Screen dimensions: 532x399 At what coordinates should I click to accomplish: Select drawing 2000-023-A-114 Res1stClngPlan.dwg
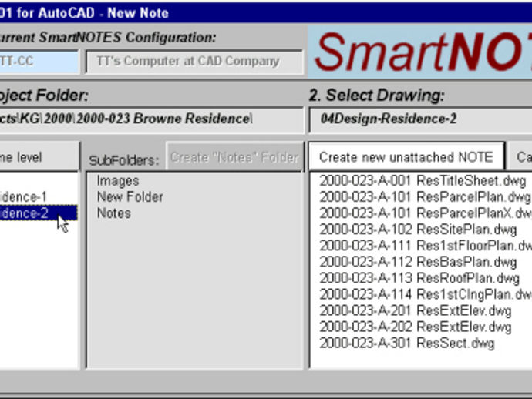tap(425, 294)
